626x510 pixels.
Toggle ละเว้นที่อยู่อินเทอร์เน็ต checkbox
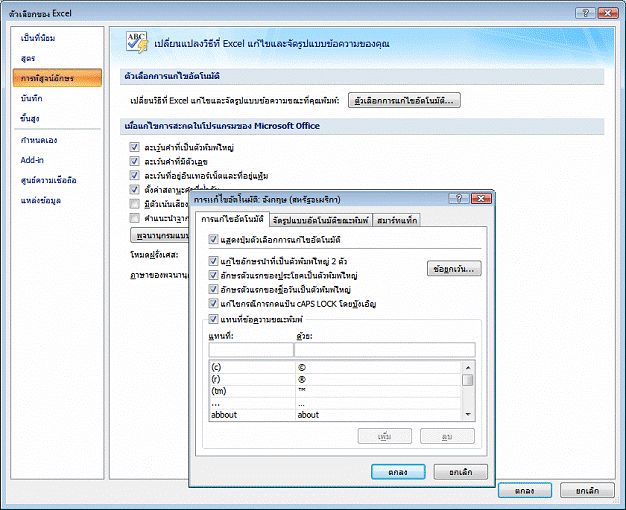[135, 175]
